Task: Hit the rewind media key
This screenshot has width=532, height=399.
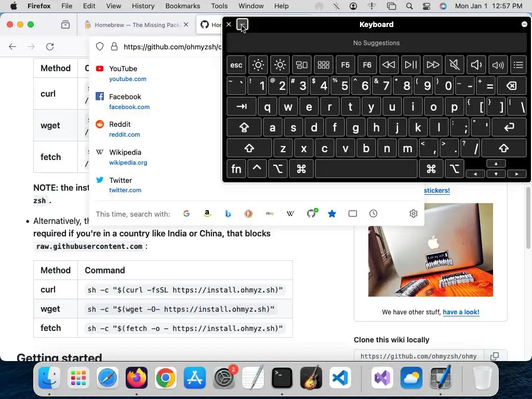Action: coord(389,65)
